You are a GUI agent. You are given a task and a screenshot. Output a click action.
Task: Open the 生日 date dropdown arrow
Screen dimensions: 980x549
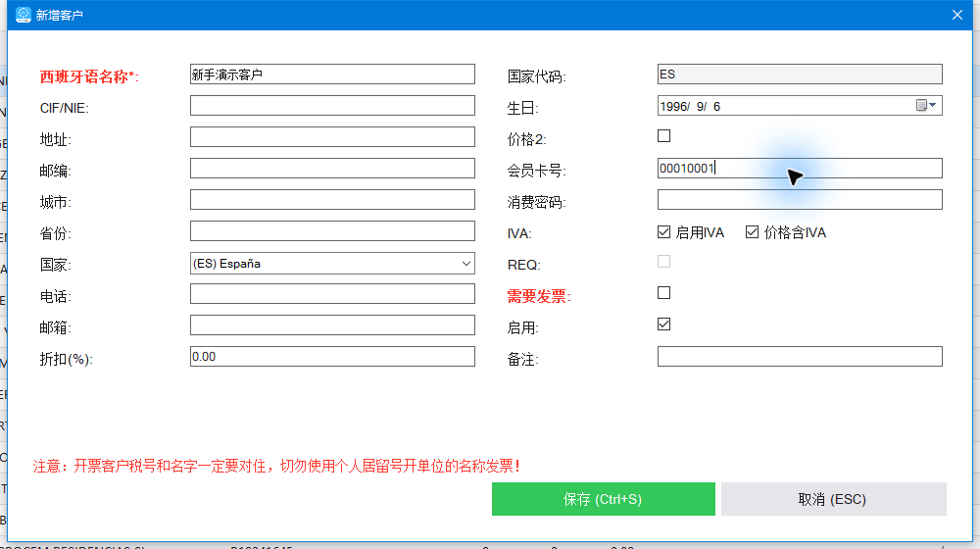[x=933, y=105]
